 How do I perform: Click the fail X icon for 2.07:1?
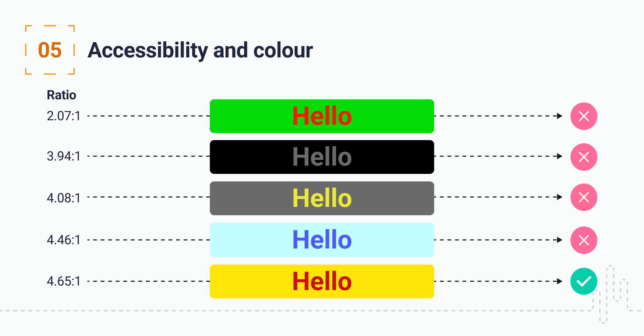584,116
